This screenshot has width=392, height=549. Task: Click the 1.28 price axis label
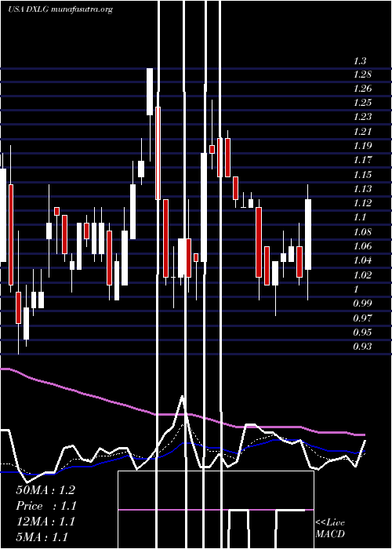tap(362, 75)
